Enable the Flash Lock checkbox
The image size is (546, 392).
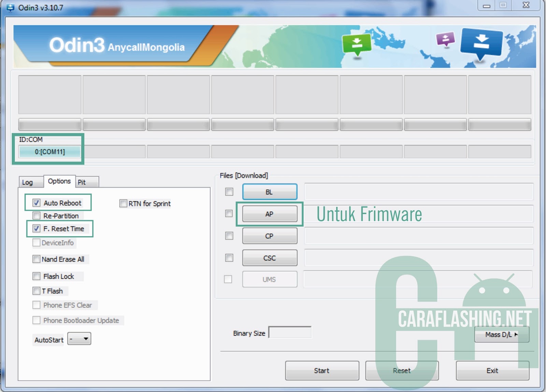tap(37, 276)
